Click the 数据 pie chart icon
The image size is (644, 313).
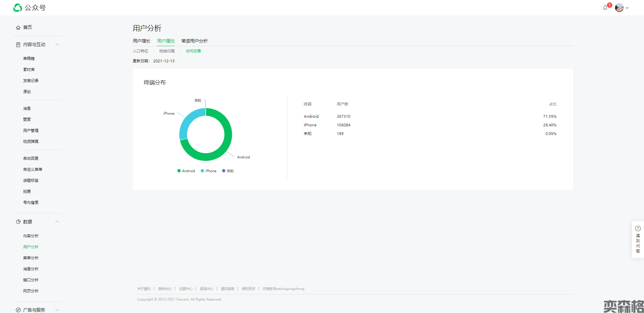point(18,222)
